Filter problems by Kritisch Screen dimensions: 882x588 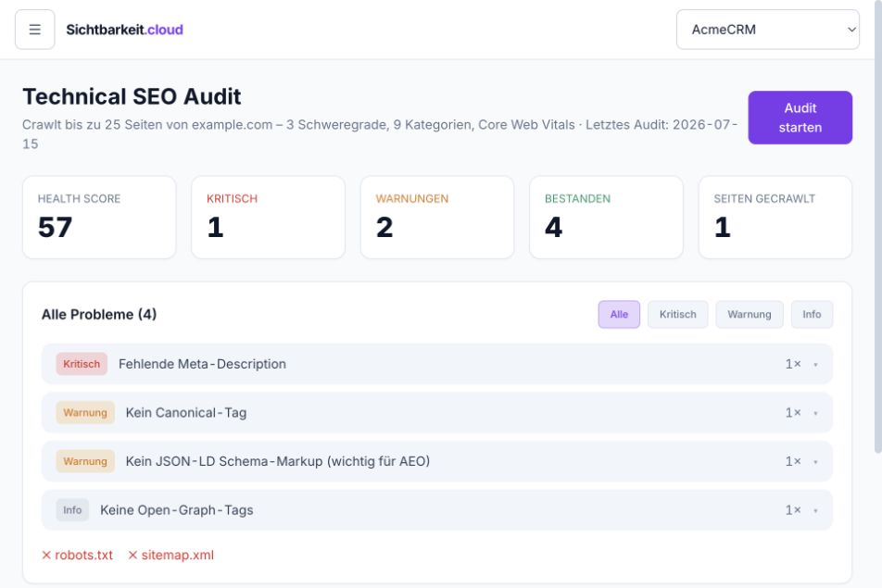[x=678, y=314]
